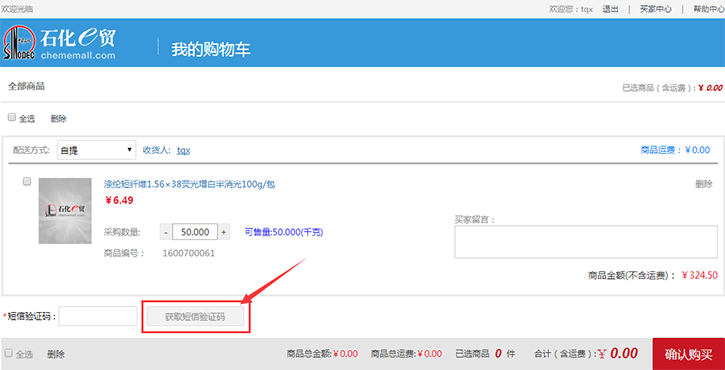Open the 配送方式 delivery method dropdown
The image size is (725, 370).
[97, 150]
